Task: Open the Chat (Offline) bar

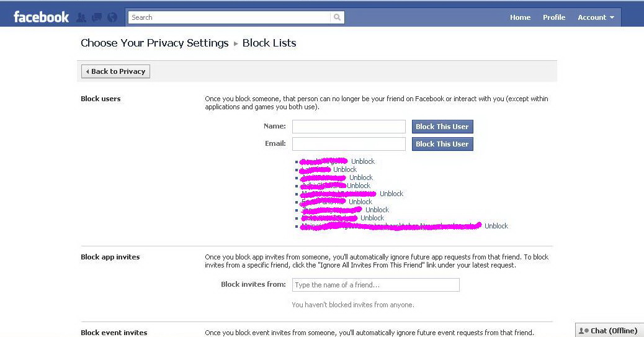Action: (x=609, y=330)
